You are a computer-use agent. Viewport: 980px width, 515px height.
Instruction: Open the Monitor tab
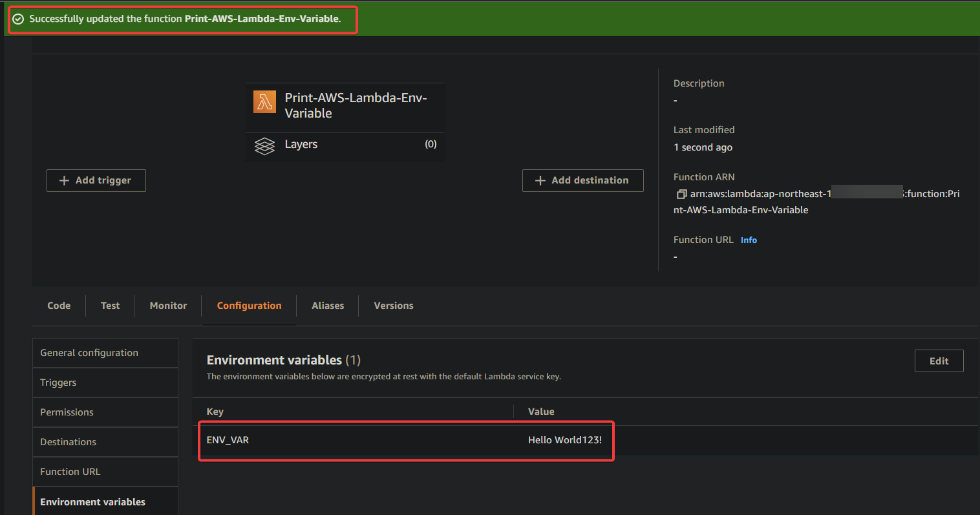pos(168,306)
